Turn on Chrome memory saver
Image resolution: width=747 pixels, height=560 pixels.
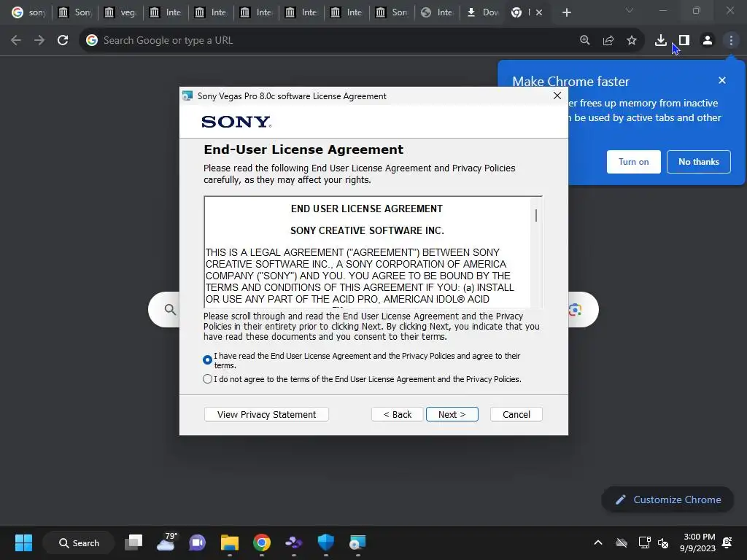pos(634,162)
